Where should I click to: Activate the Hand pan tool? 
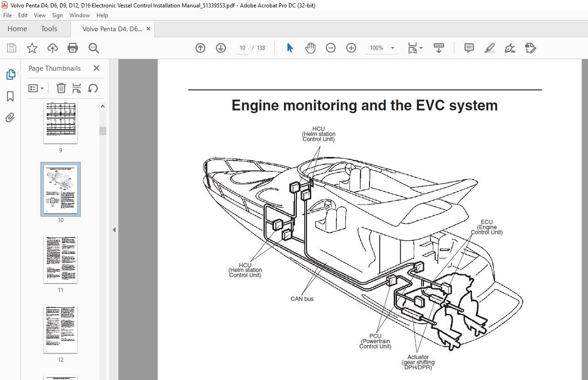pyautogui.click(x=310, y=48)
